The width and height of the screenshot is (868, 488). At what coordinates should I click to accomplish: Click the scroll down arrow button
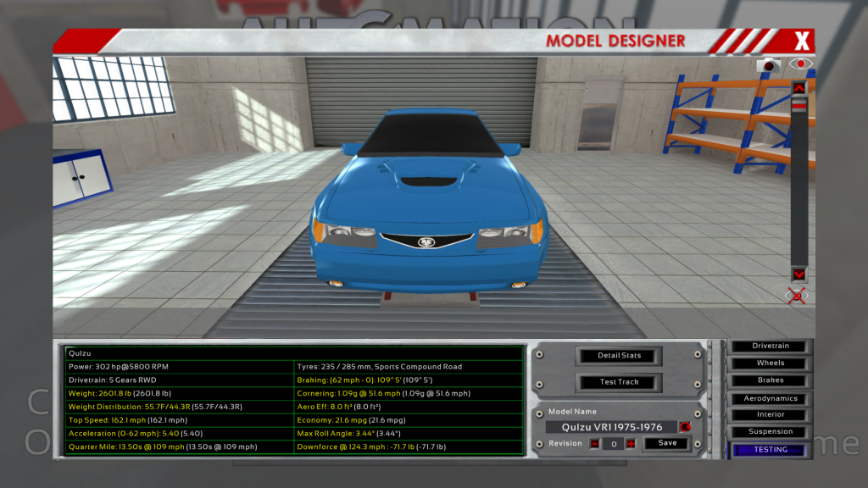pos(798,274)
